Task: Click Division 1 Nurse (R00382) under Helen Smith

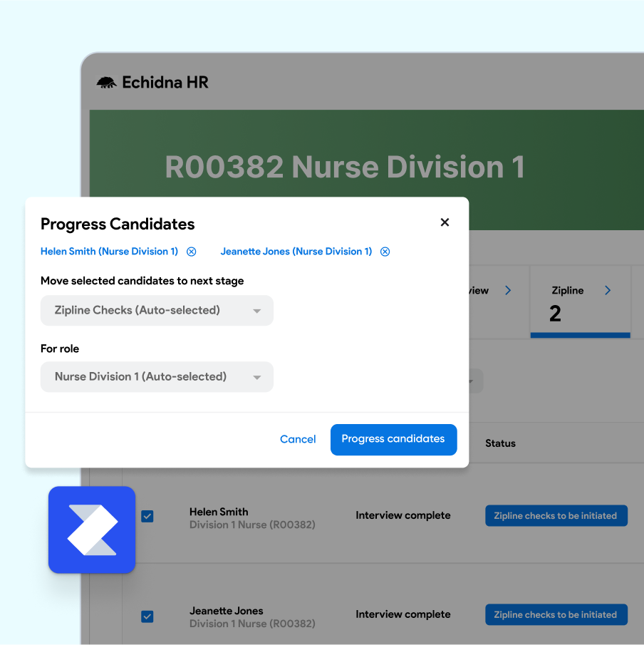Action: pos(252,525)
